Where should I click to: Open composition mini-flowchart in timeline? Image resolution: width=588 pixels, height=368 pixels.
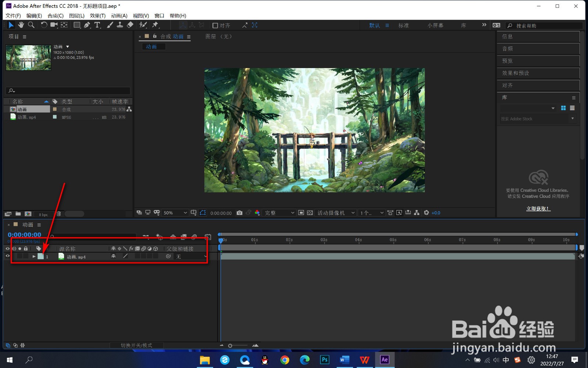146,237
